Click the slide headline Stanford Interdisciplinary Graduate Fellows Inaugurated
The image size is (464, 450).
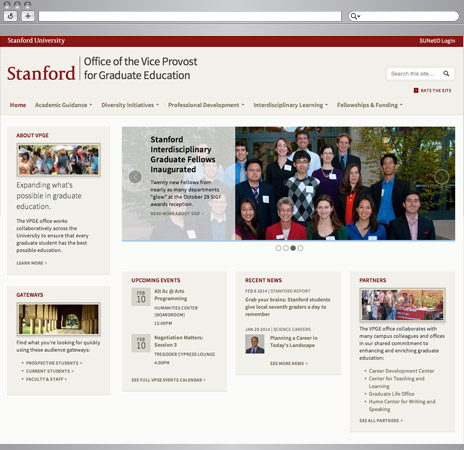(183, 154)
